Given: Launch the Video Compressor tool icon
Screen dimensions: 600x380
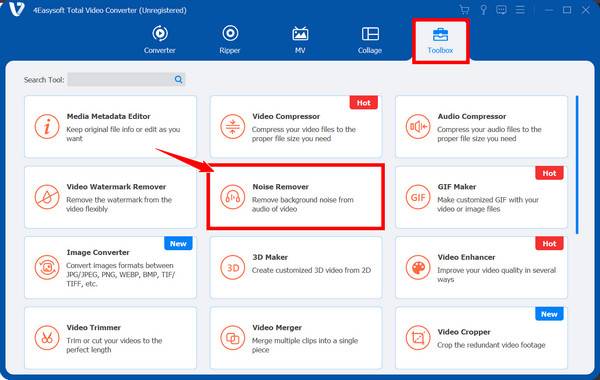Looking at the screenshot, I should pyautogui.click(x=233, y=126).
